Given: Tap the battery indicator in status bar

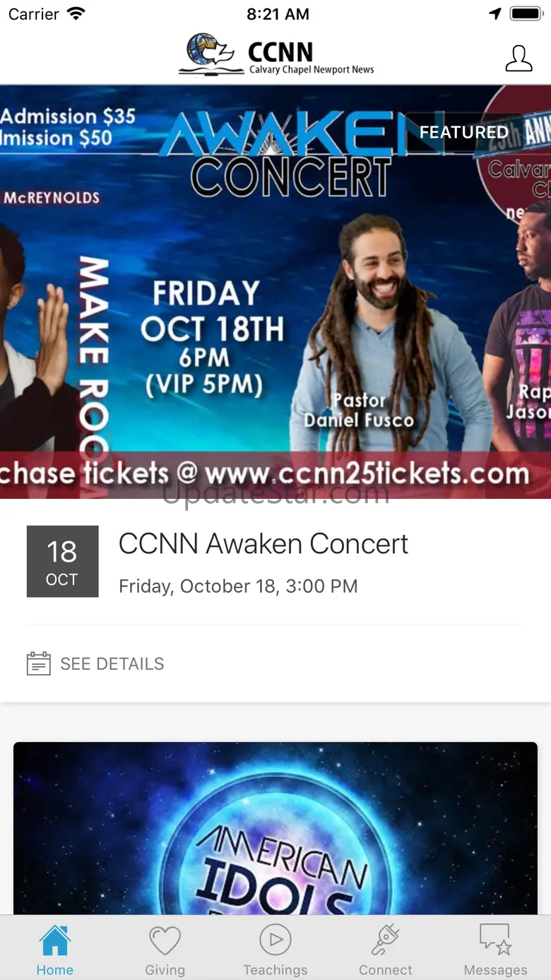Looking at the screenshot, I should [526, 14].
